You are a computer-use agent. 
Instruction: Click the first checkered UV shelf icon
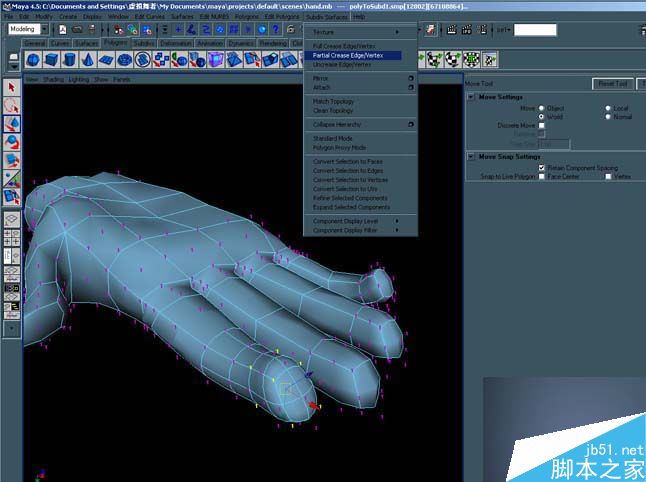pos(434,60)
